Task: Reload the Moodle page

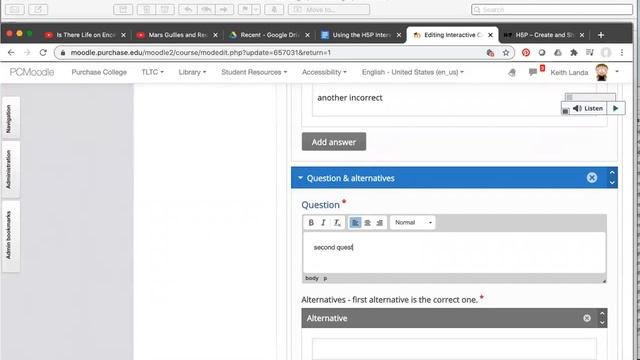Action: 43,53
